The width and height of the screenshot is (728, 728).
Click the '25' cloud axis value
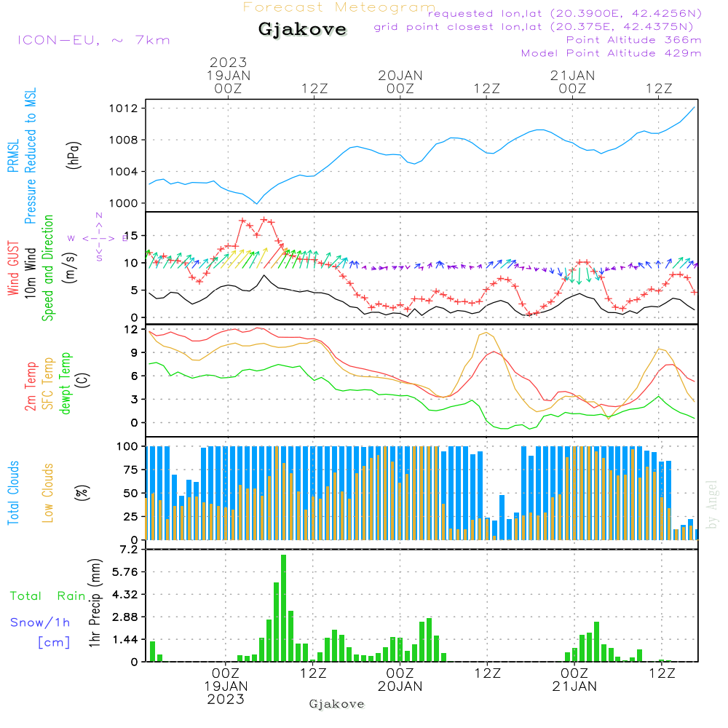131,517
